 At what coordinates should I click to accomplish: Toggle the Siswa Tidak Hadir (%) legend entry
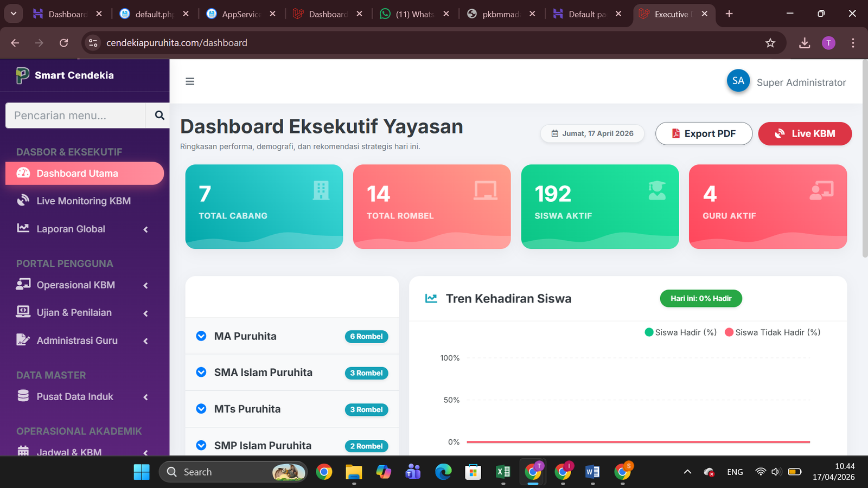point(771,332)
